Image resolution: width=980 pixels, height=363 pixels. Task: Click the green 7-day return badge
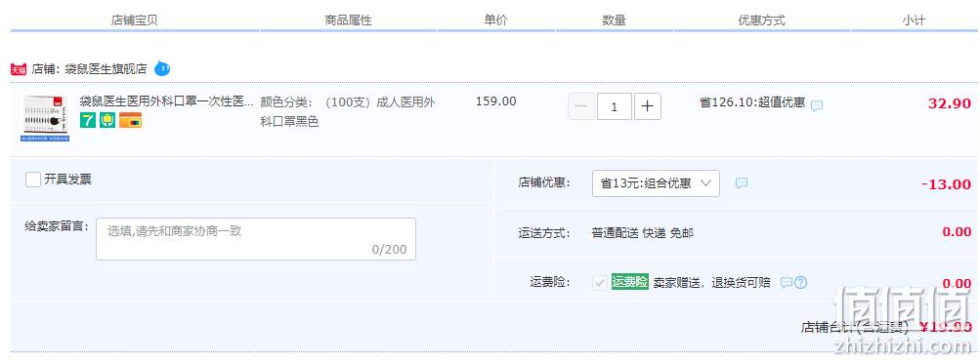pos(88,120)
